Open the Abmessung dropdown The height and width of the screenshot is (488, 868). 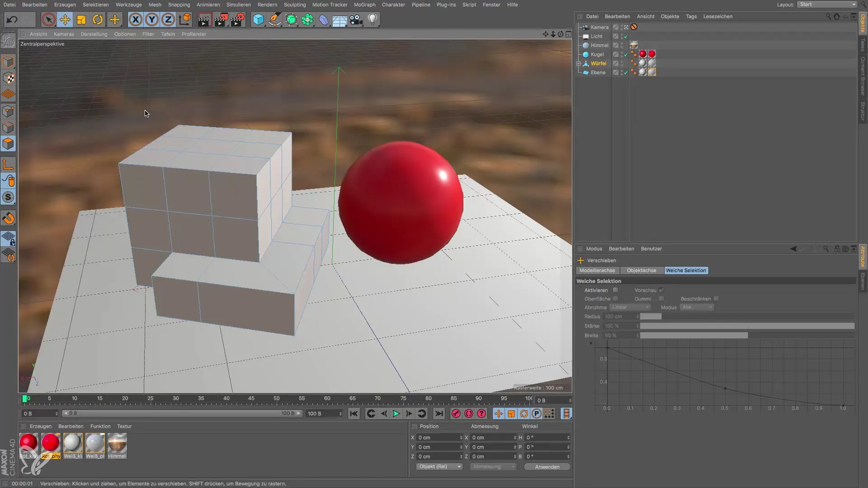coord(493,467)
